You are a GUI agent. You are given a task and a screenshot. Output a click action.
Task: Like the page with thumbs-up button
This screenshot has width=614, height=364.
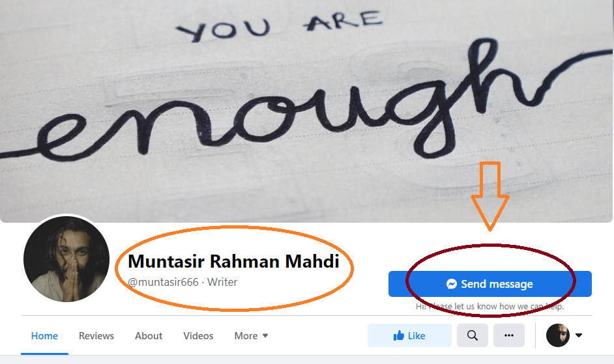(x=409, y=335)
